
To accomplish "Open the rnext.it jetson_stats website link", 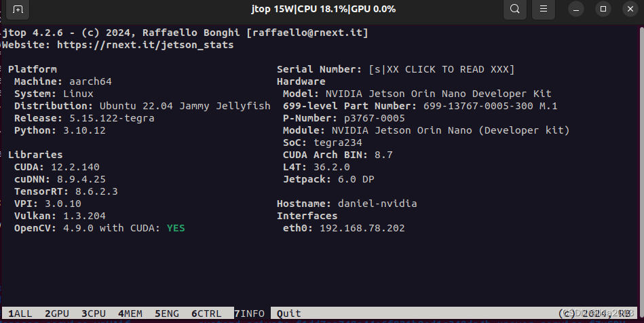I will tap(145, 45).
